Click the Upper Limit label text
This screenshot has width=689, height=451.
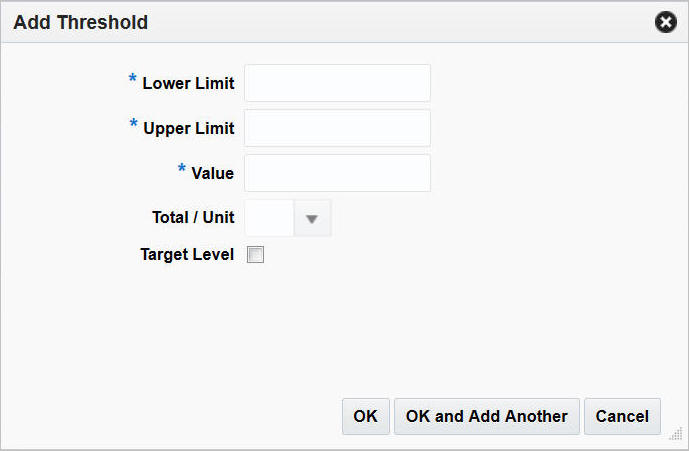coord(188,128)
